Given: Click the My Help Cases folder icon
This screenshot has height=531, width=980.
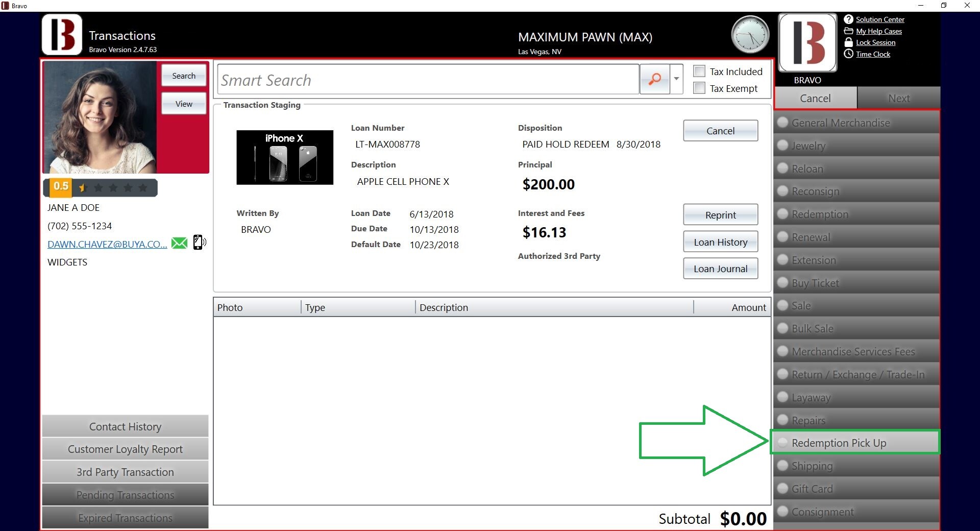Looking at the screenshot, I should (x=848, y=31).
